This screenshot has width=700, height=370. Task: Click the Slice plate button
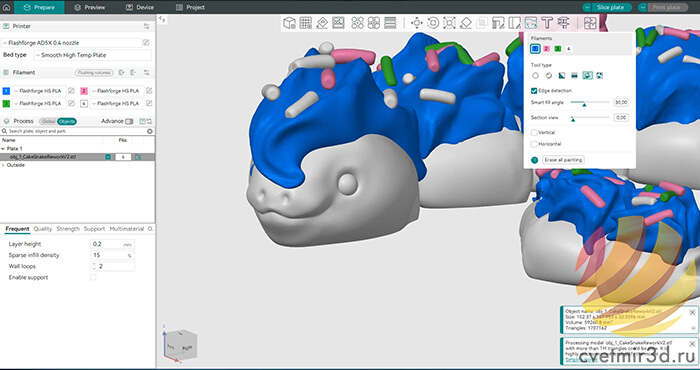(611, 7)
